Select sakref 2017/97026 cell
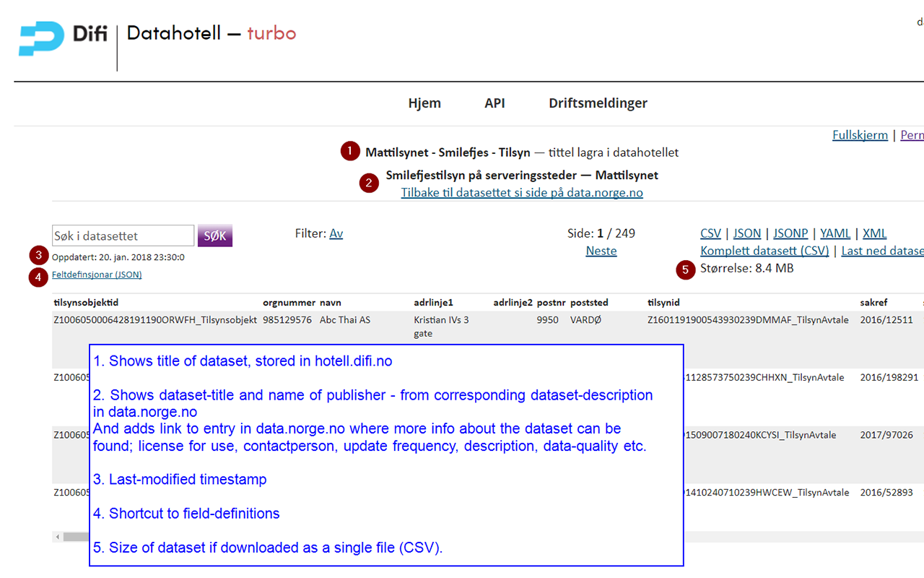Viewport: 924px width, 578px height. [886, 435]
